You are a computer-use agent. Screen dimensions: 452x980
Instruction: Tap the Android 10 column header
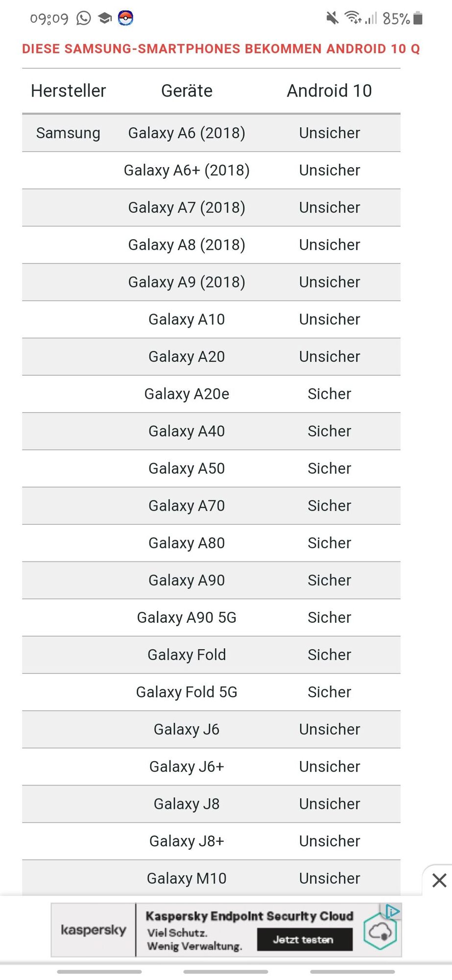329,91
